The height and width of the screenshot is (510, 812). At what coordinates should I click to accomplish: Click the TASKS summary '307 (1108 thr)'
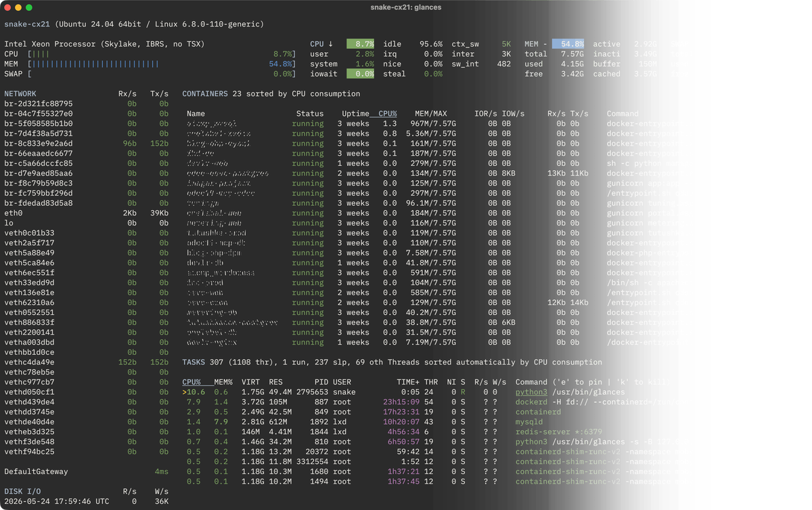242,362
